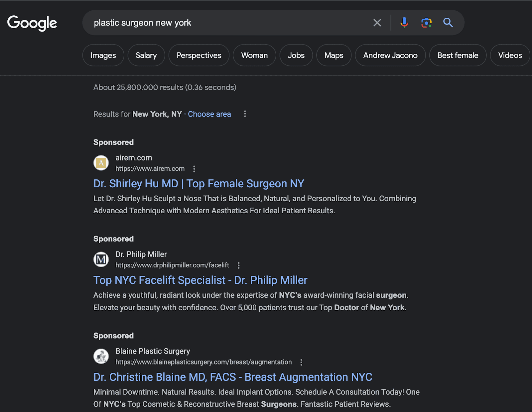Start a voice search with the microphone icon
The height and width of the screenshot is (412, 532).
[x=404, y=23]
